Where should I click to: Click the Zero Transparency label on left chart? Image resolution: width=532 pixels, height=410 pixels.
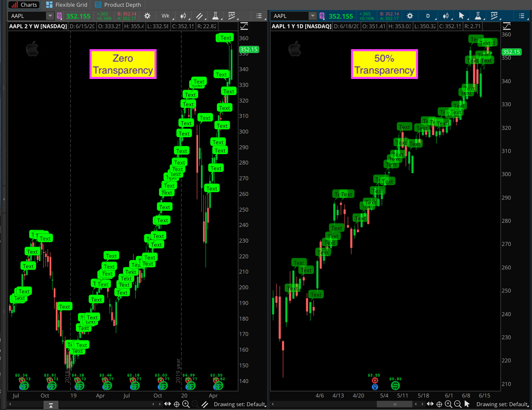point(123,64)
